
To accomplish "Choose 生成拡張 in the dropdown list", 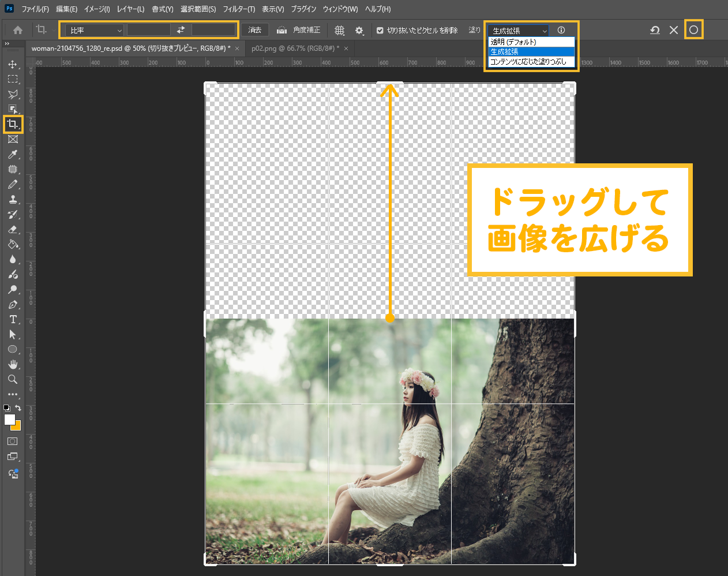I will coord(531,52).
